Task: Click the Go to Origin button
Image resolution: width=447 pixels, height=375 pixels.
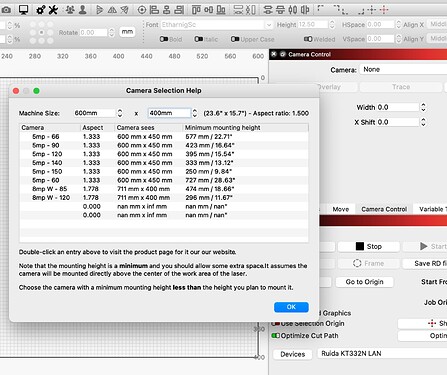Action: (364, 282)
